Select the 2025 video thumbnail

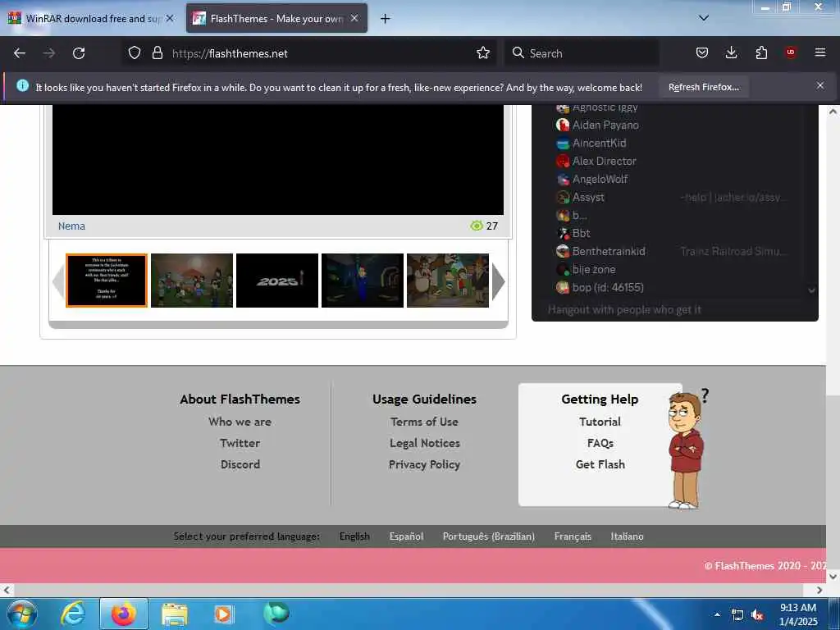277,281
